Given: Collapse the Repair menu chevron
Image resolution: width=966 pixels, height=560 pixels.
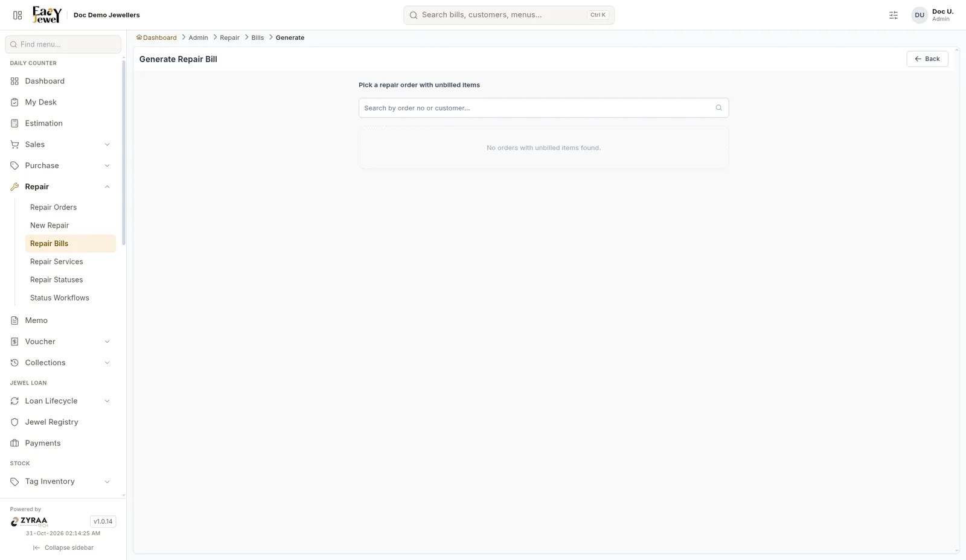Looking at the screenshot, I should click(x=107, y=186).
